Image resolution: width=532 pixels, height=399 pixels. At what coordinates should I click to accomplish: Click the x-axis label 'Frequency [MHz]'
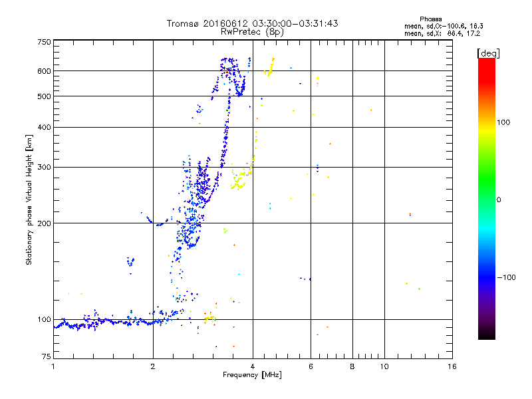click(252, 375)
